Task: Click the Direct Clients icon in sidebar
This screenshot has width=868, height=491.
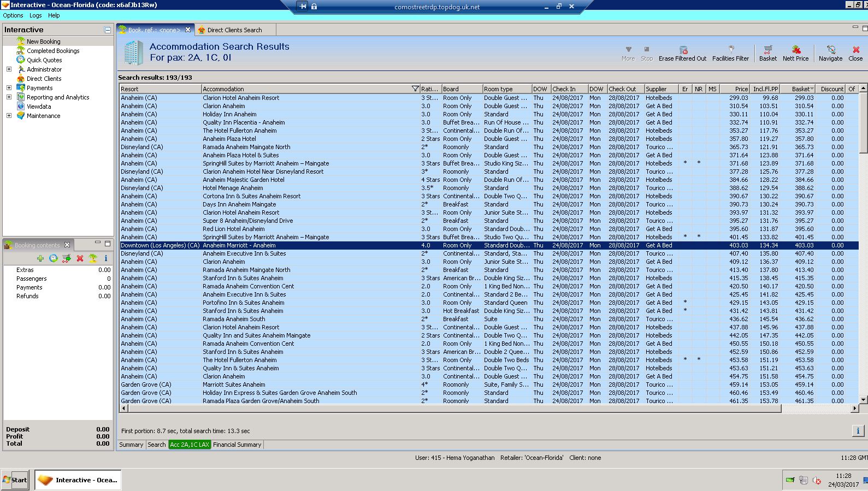Action: [21, 78]
